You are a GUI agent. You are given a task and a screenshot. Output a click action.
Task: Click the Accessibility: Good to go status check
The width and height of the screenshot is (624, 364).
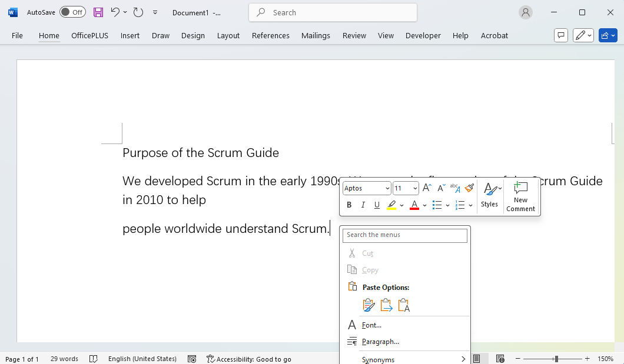click(249, 359)
